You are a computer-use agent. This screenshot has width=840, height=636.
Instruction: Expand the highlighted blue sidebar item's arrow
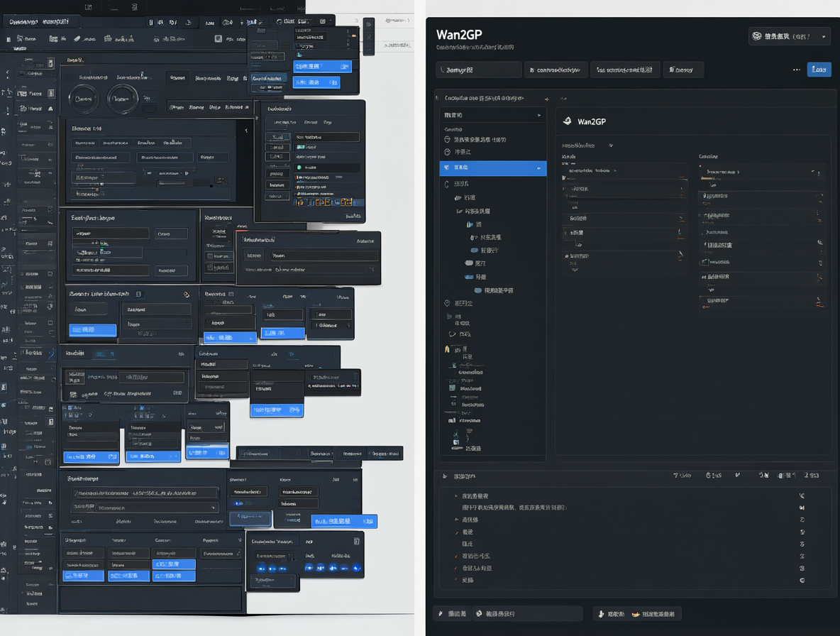coord(539,168)
